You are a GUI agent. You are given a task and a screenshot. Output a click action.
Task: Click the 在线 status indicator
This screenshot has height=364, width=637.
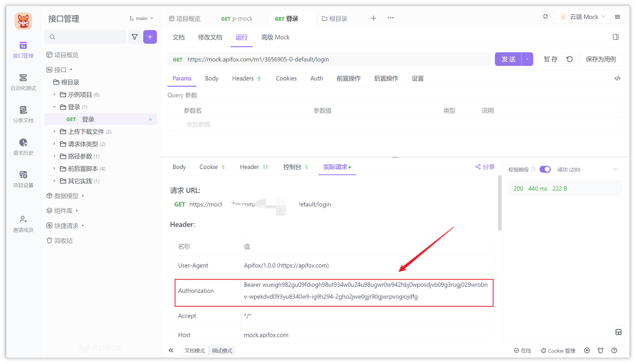(x=523, y=351)
